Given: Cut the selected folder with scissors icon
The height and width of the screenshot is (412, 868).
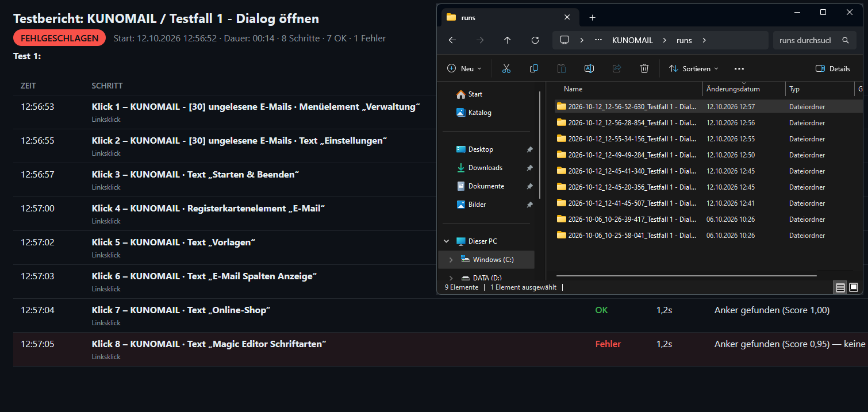Looking at the screenshot, I should point(506,68).
